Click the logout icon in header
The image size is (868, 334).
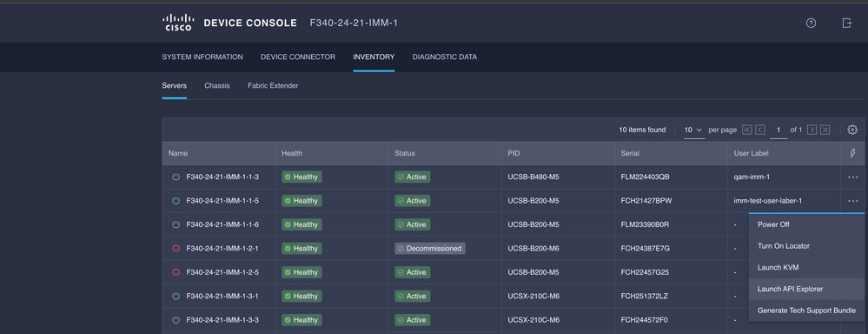846,23
